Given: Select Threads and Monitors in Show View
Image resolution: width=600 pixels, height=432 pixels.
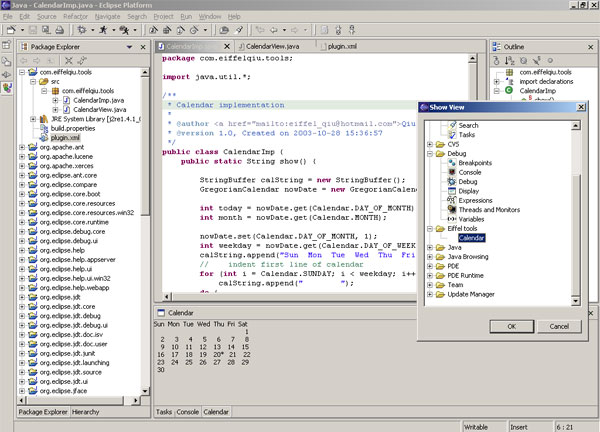Looking at the screenshot, I should [489, 210].
